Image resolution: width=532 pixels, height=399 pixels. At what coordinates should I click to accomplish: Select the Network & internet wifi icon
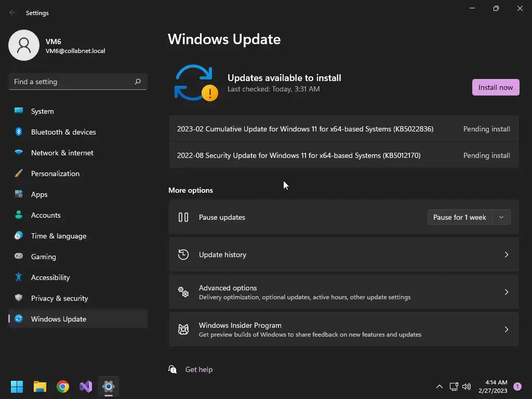click(19, 152)
